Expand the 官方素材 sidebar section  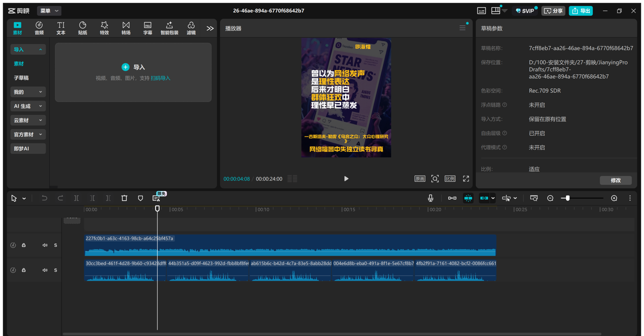click(x=28, y=134)
